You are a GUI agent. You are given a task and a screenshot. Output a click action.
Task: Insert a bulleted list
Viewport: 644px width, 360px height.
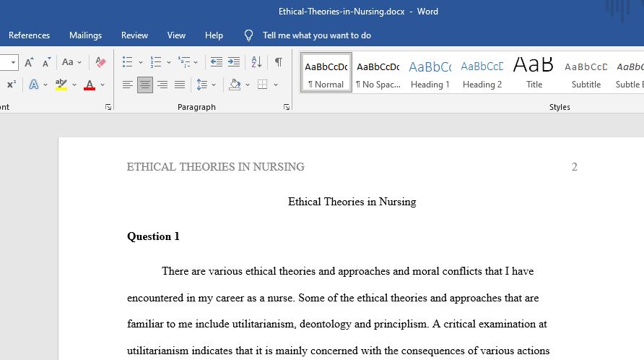coord(127,62)
